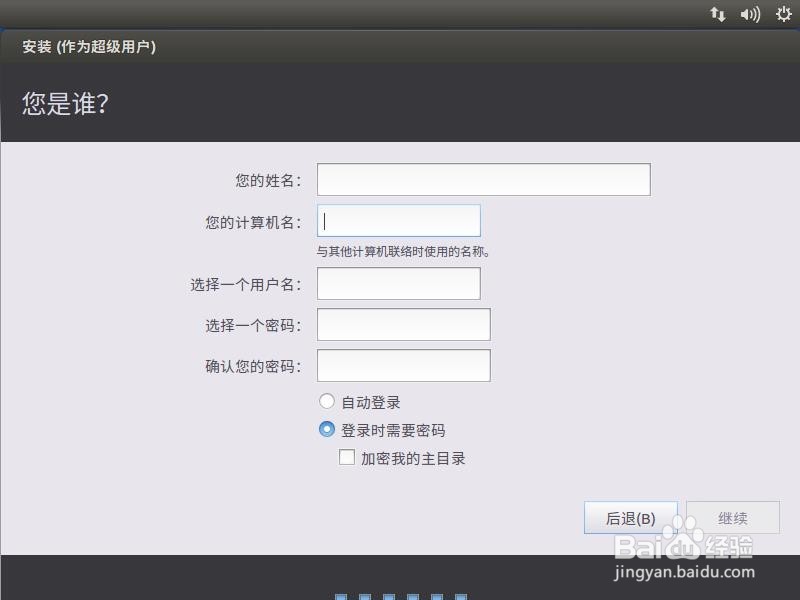The height and width of the screenshot is (600, 800).
Task: Click the 选择一个用户名 input field
Action: [397, 283]
